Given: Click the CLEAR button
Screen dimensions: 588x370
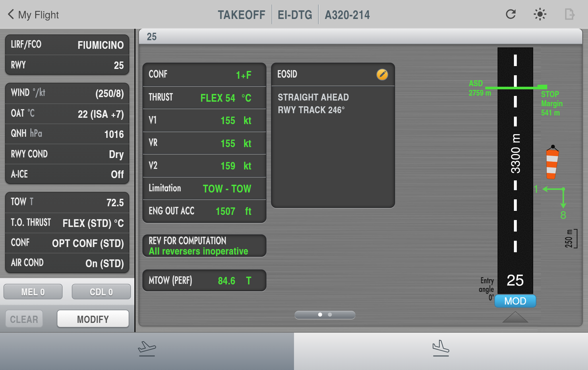Looking at the screenshot, I should 24,319.
